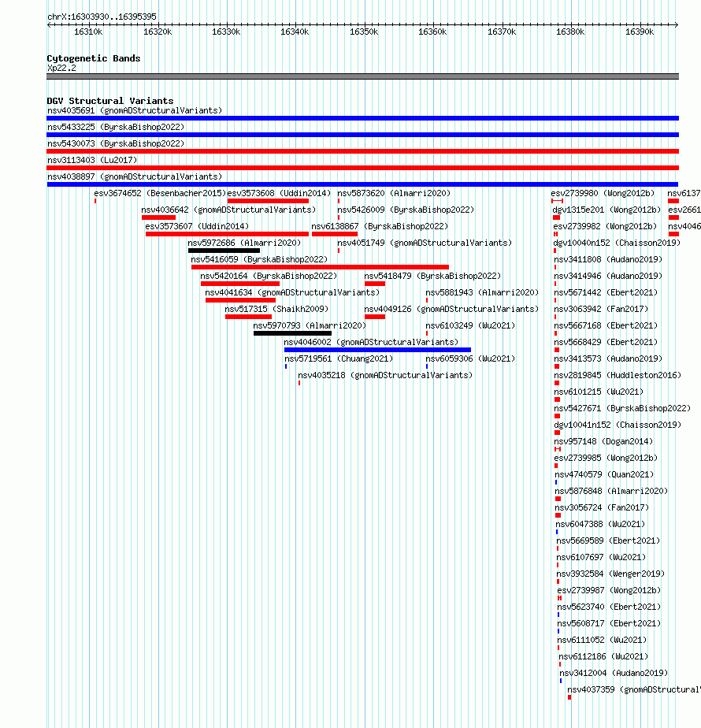701x728 pixels.
Task: Open the nsv5427671 ByrskaBishop2022 label
Action: click(622, 409)
